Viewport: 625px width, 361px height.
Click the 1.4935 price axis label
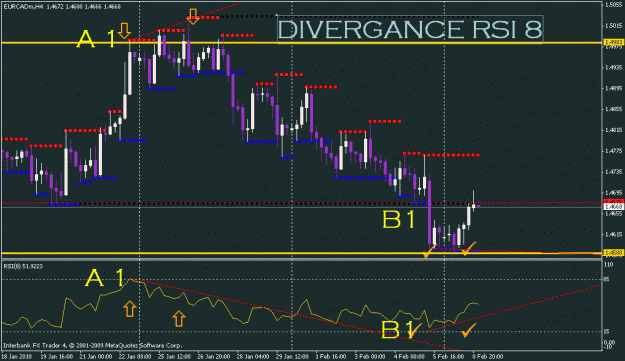614,67
